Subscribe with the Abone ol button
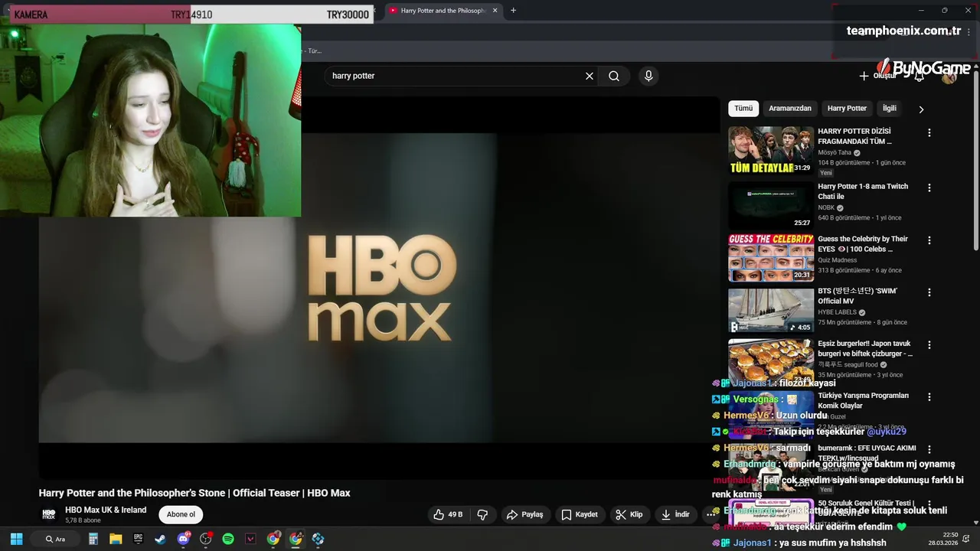The height and width of the screenshot is (551, 980). [x=181, y=515]
